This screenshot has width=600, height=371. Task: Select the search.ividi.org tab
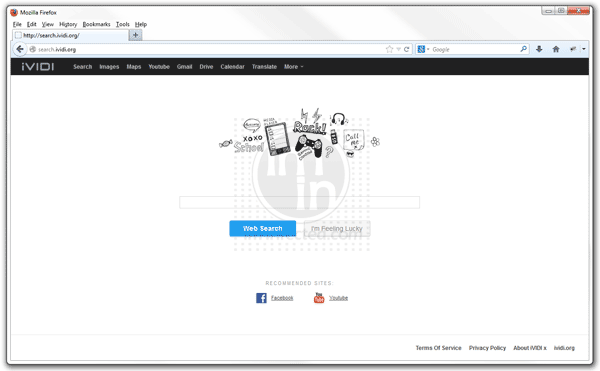point(71,35)
